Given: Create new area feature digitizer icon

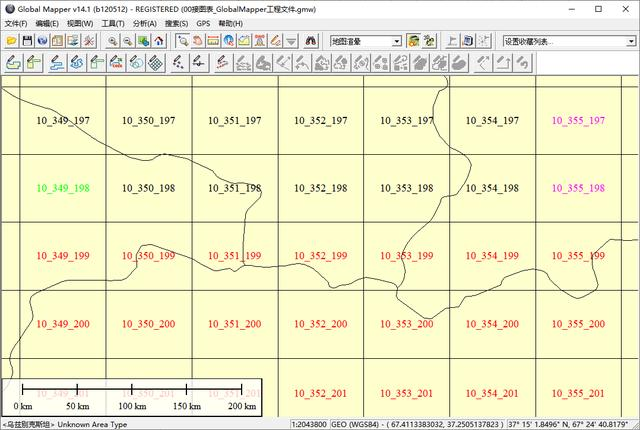Looking at the screenshot, I should pos(13,63).
